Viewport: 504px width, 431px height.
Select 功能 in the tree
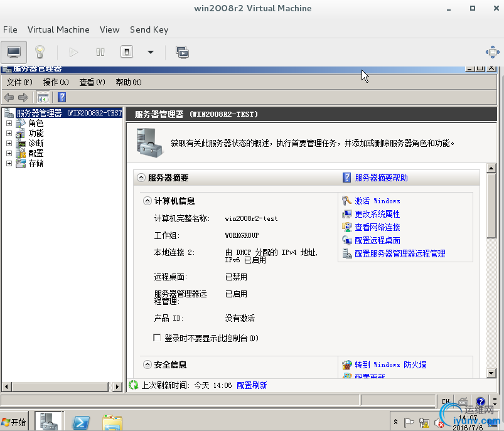tap(36, 133)
